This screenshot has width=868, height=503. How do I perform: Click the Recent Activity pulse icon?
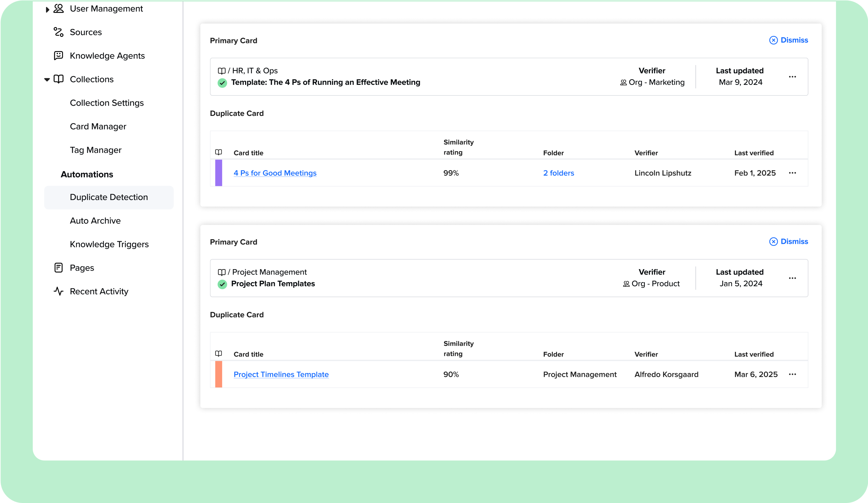[58, 291]
